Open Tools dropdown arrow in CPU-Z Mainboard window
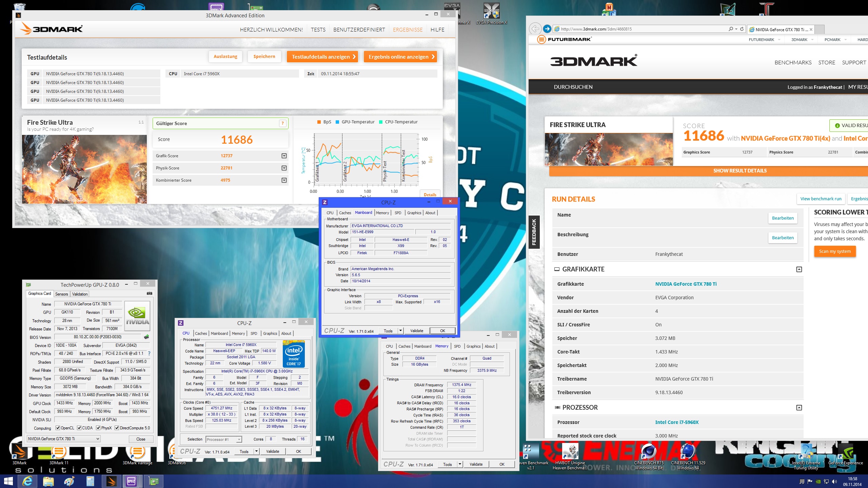 click(400, 331)
